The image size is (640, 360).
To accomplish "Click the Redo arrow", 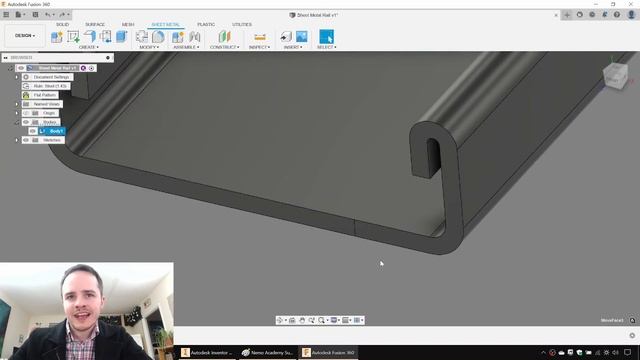I will (63, 15).
